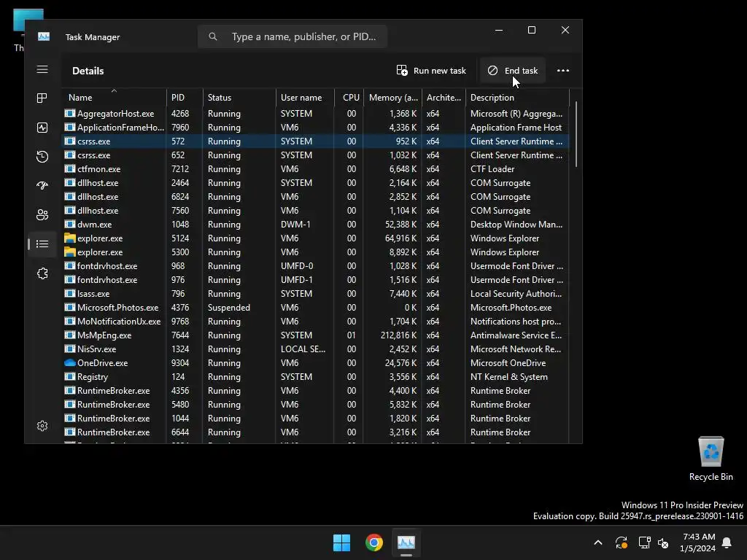Click Run new task button
The height and width of the screenshot is (560, 747).
[431, 71]
